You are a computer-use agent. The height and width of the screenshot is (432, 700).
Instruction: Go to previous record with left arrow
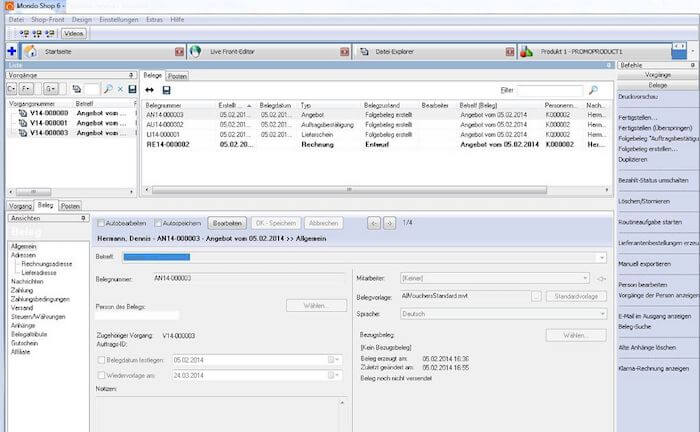click(x=374, y=223)
